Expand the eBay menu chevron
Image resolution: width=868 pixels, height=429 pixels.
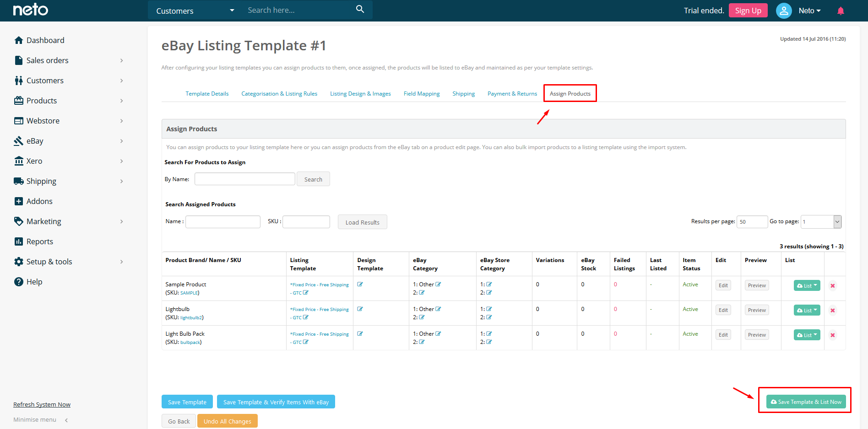coord(121,141)
